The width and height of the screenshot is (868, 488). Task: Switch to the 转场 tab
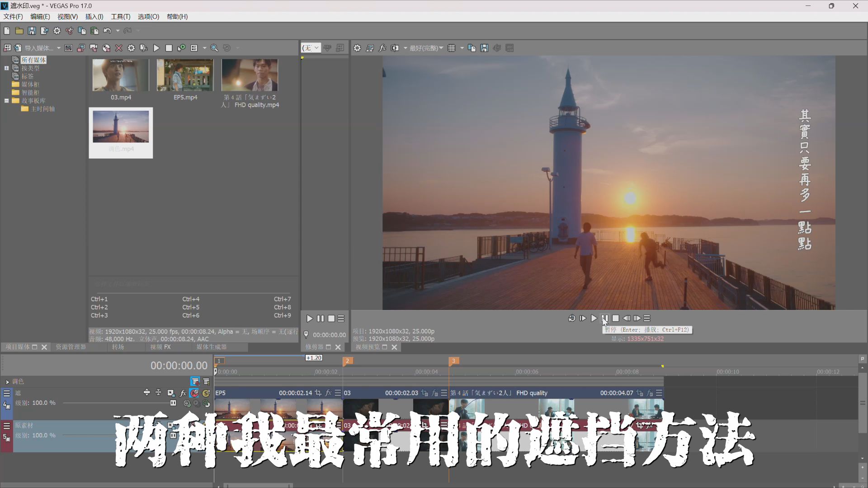click(x=118, y=347)
